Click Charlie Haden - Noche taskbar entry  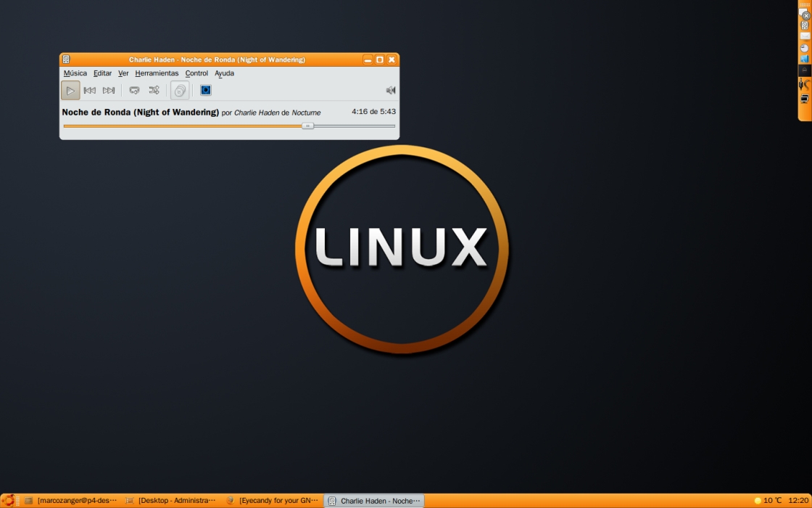[x=374, y=501]
